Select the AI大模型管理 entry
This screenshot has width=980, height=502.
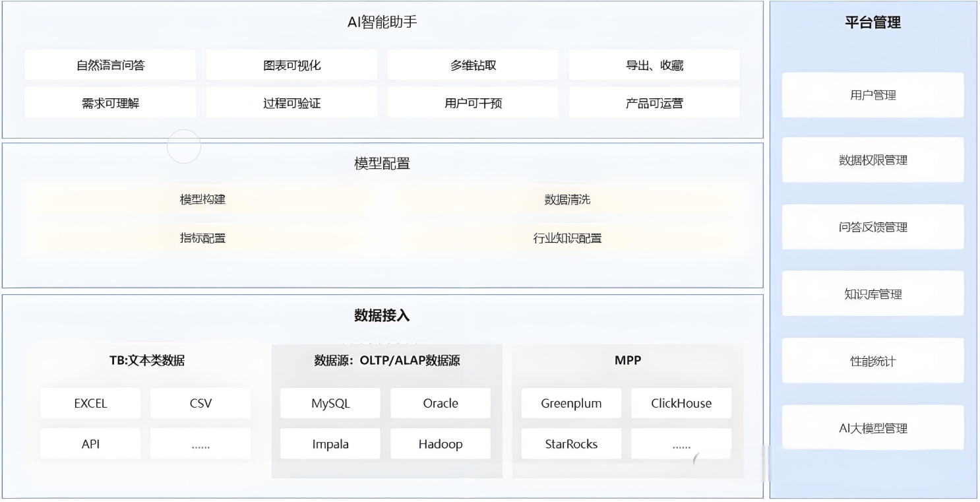tap(873, 428)
